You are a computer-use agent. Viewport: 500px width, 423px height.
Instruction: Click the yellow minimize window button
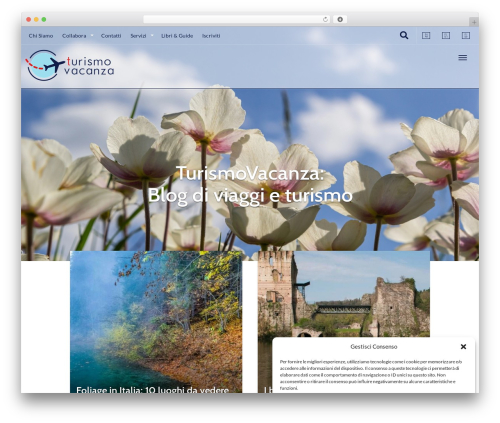(x=36, y=20)
